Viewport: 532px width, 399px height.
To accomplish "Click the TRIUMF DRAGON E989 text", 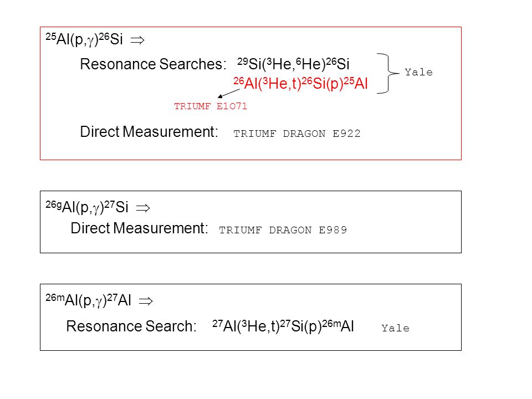I will point(283,230).
